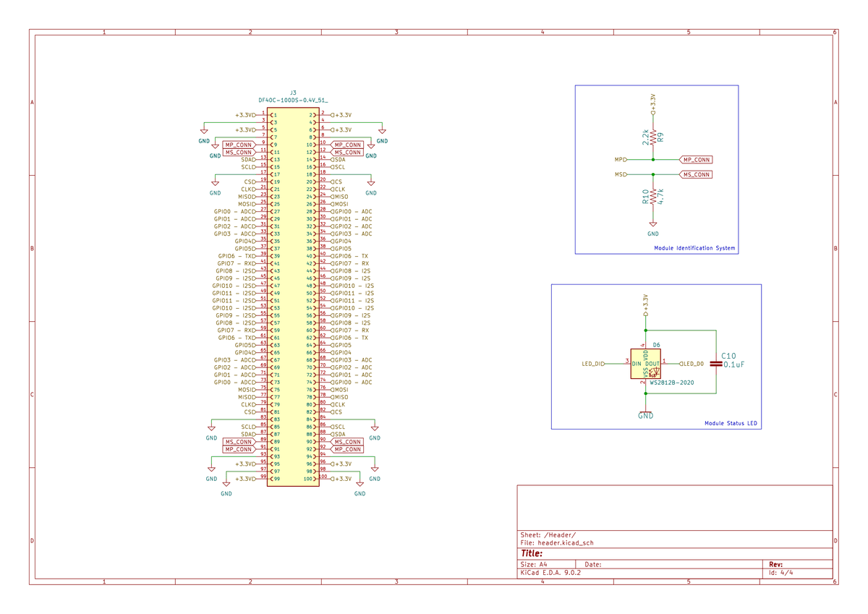Select MP_CONN global label at pin 9
This screenshot has width=868, height=614.
coord(239,145)
